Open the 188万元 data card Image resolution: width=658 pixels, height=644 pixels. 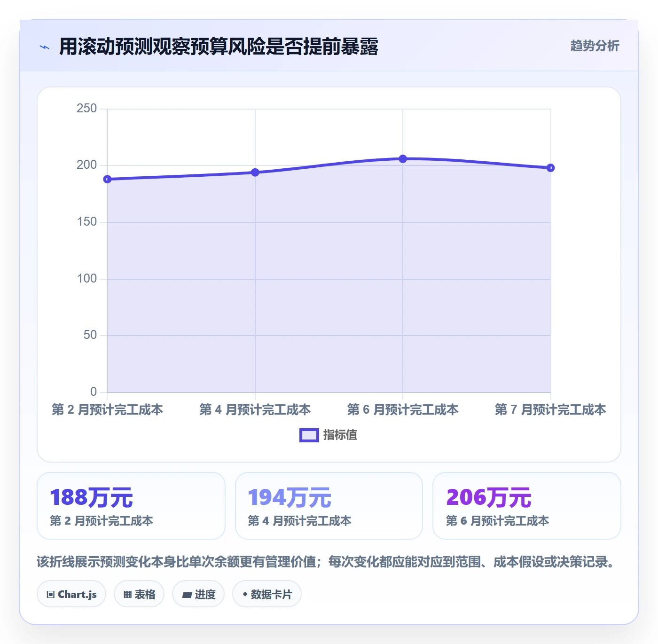point(131,506)
